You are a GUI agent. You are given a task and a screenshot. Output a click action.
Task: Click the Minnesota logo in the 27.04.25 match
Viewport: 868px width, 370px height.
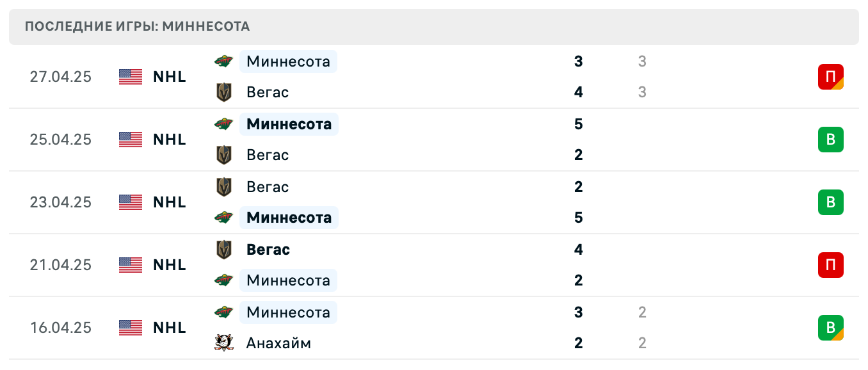223,61
